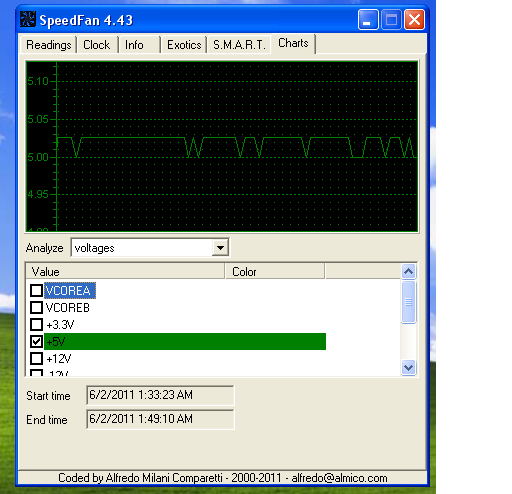This screenshot has height=494, width=512.
Task: Click the list scroll-down arrow
Action: click(409, 367)
